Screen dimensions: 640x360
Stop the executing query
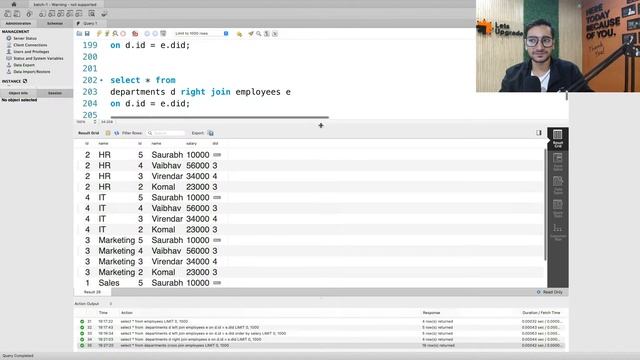click(x=123, y=33)
